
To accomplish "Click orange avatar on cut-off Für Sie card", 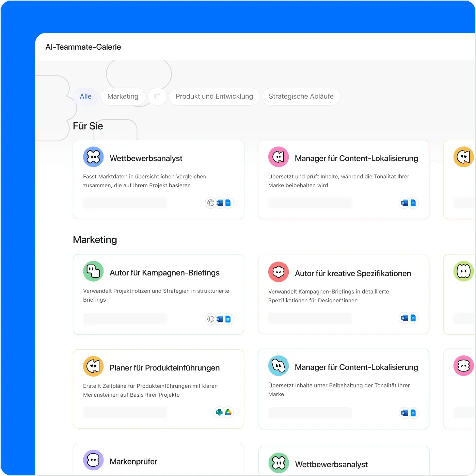I will 464,157.
